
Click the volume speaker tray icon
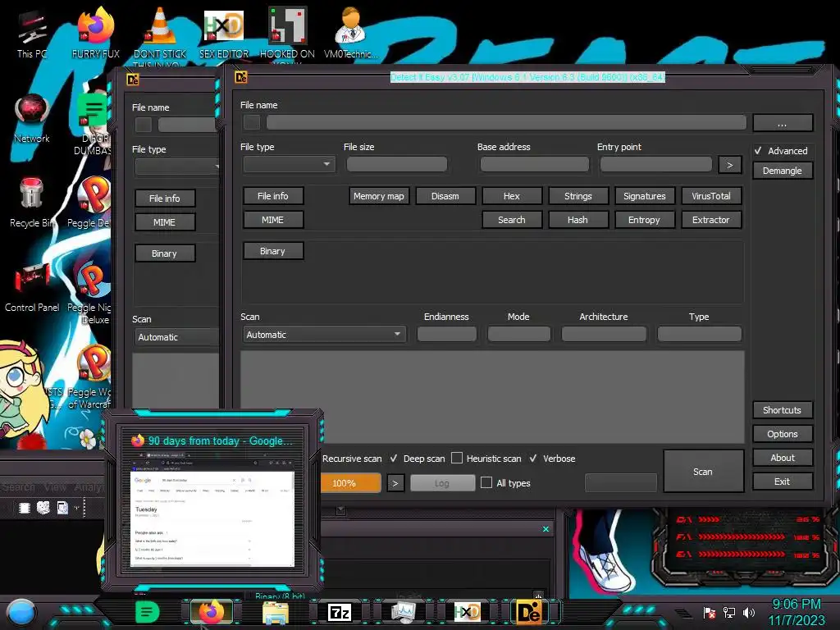[x=749, y=613]
